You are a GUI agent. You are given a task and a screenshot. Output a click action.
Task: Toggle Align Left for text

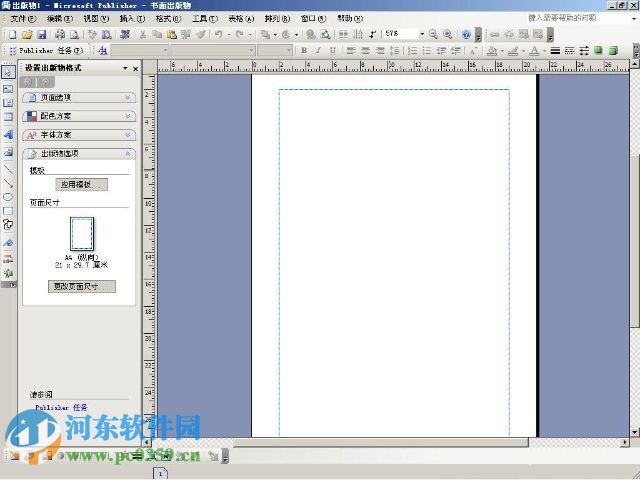(351, 51)
